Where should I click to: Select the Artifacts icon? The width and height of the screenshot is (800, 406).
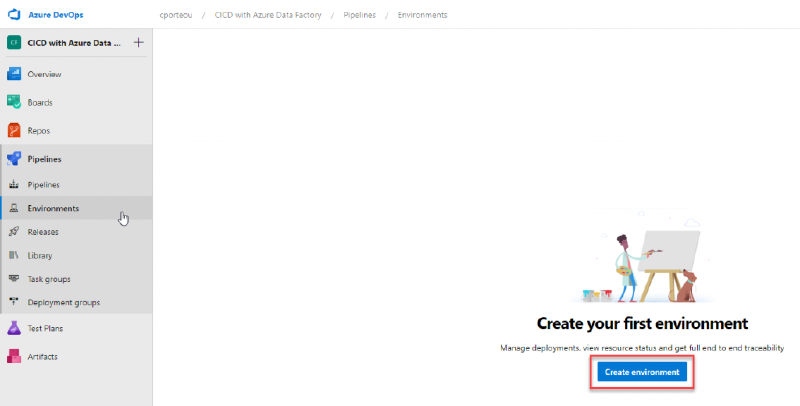tap(14, 356)
